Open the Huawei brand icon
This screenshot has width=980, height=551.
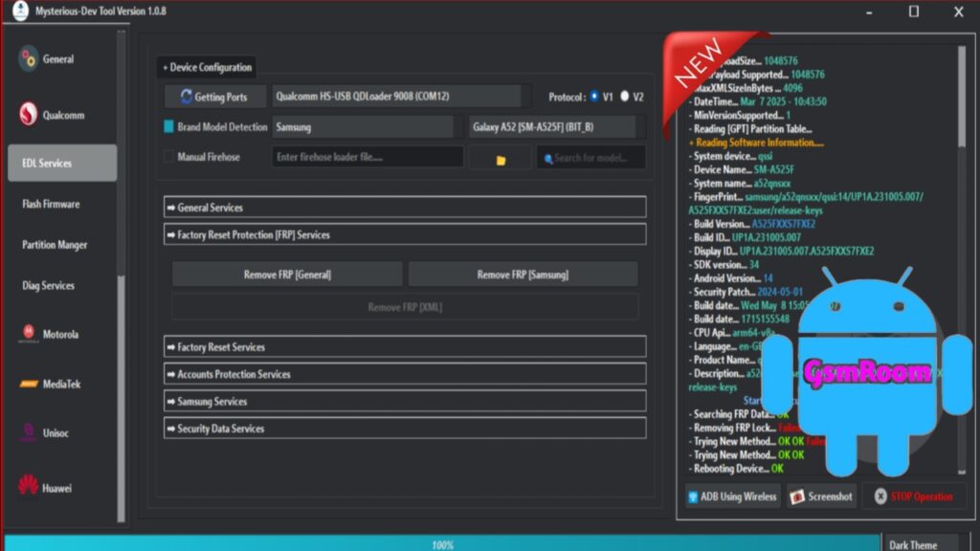[x=28, y=487]
